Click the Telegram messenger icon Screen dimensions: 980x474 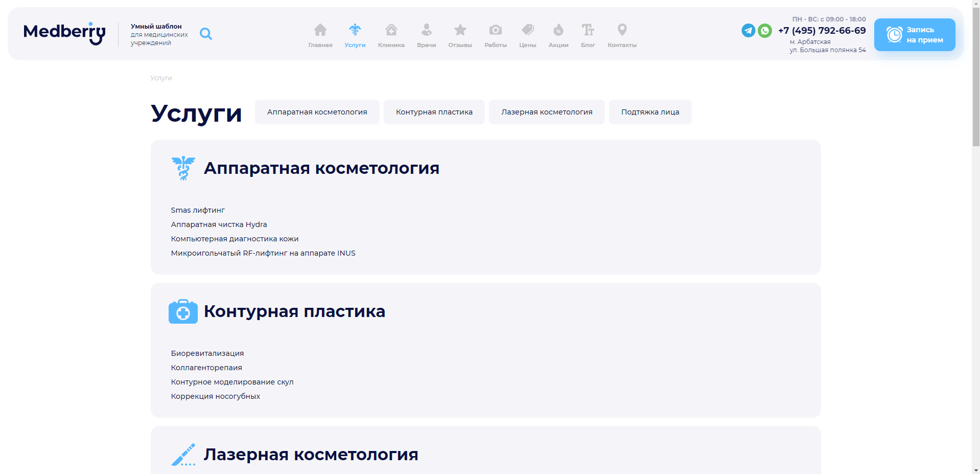pyautogui.click(x=748, y=31)
